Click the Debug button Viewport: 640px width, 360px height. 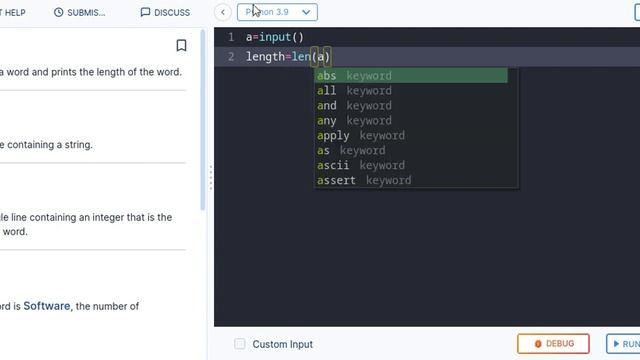pos(553,344)
